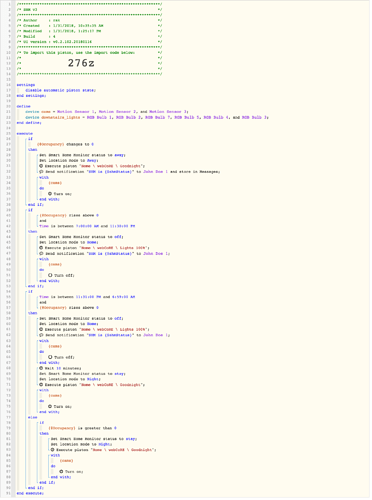
Task: Click the Send notification icon on line 47
Action: 41,254
